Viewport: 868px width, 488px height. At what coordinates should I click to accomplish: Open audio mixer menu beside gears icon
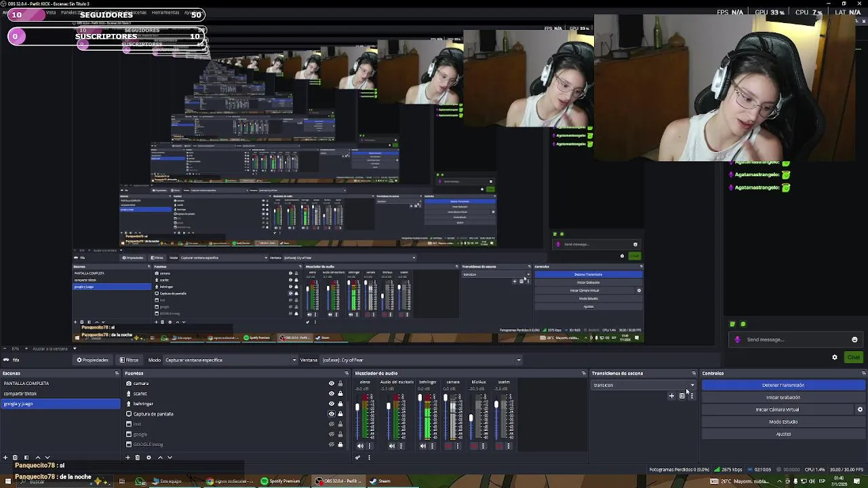(x=369, y=457)
